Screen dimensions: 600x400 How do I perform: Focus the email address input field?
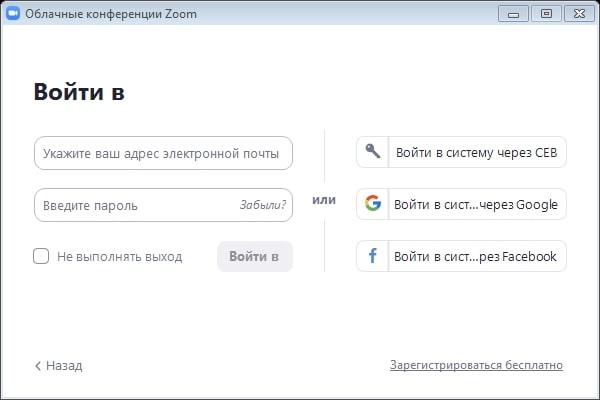point(163,153)
